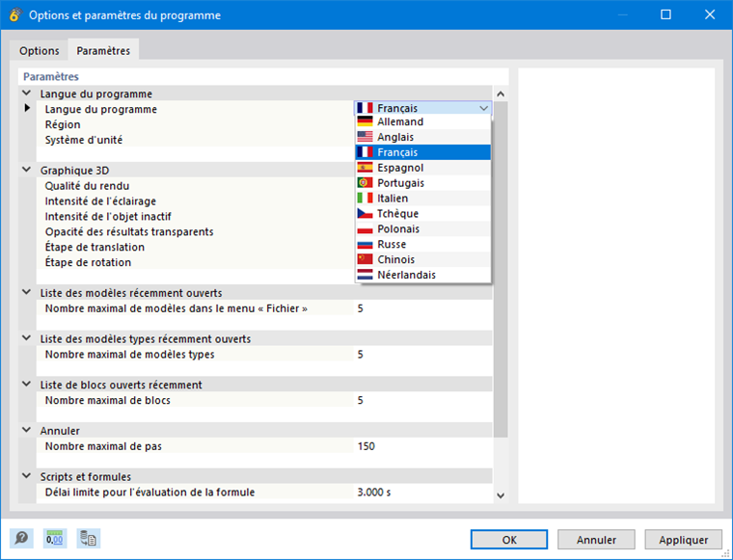Select the Région row
This screenshot has width=733, height=560.
(x=195, y=124)
